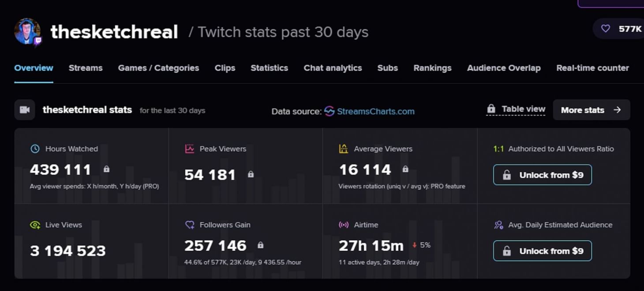Image resolution: width=644 pixels, height=291 pixels.
Task: Click the StreamsCharts logo icon
Action: [x=329, y=111]
